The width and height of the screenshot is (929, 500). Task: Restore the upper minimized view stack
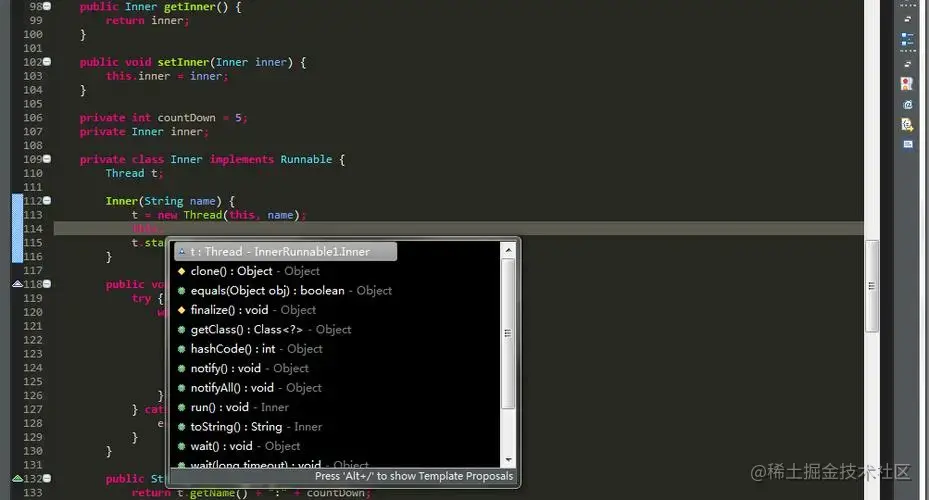click(907, 19)
